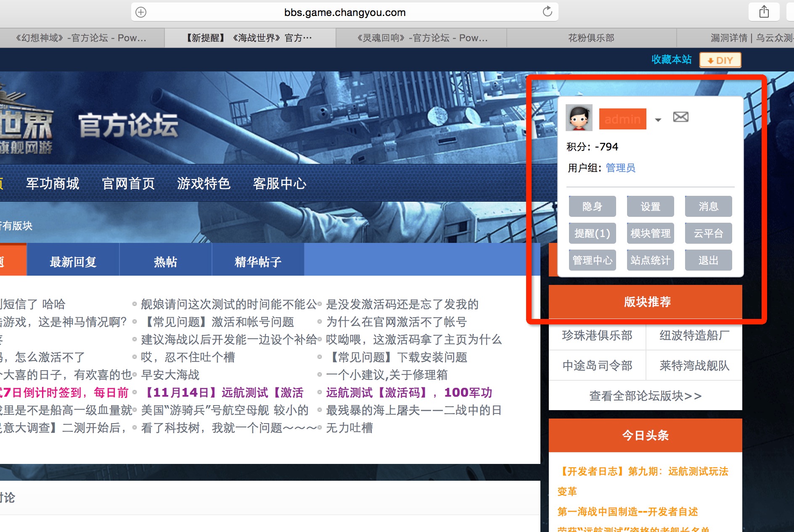
Task: Open the 中途岛司令部 board
Action: pos(597,366)
